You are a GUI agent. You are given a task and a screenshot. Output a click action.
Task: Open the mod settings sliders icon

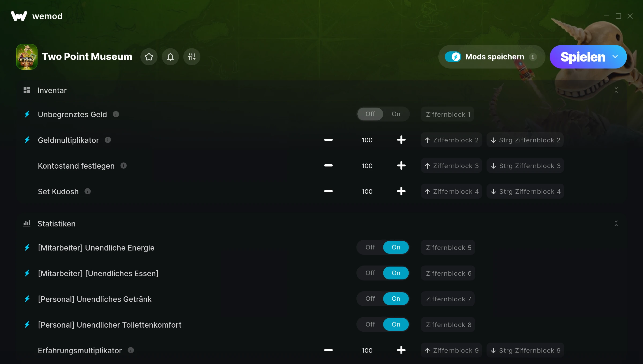192,57
